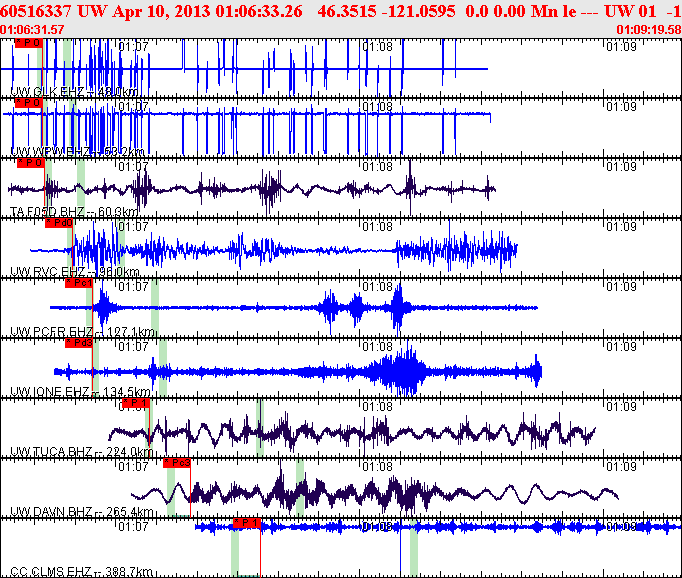Screen dimensions: 682x578
Task: Select the red P 0 pick flag on GLK trace
Action: pyautogui.click(x=29, y=43)
